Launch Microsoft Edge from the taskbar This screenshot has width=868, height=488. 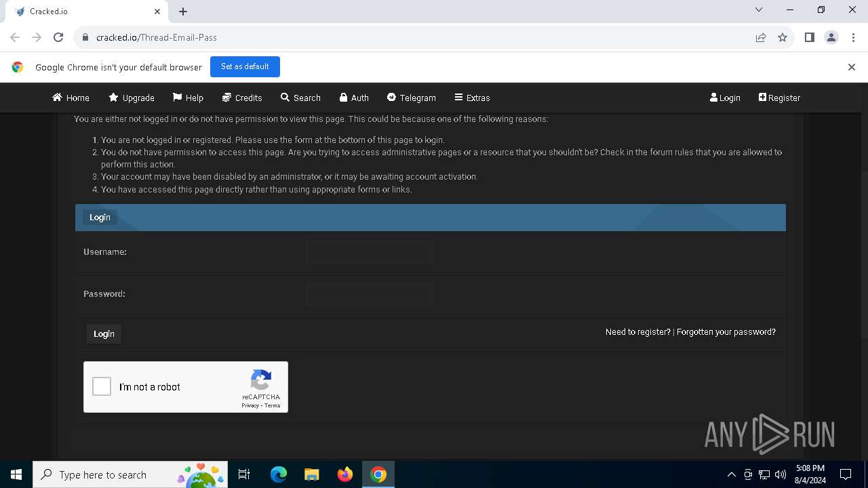coord(279,474)
